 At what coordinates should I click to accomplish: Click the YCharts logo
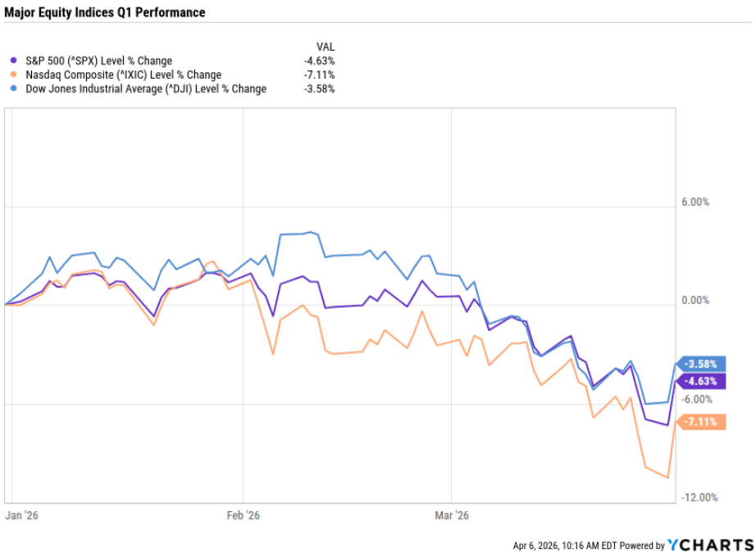point(709,545)
